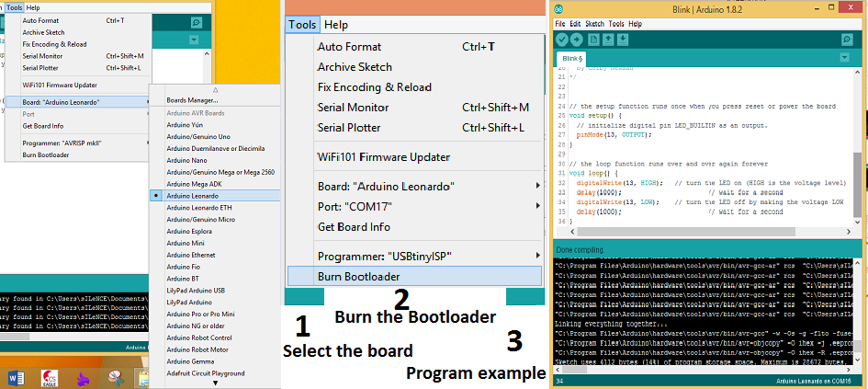Open Tools menu in Blink window

pyautogui.click(x=616, y=24)
